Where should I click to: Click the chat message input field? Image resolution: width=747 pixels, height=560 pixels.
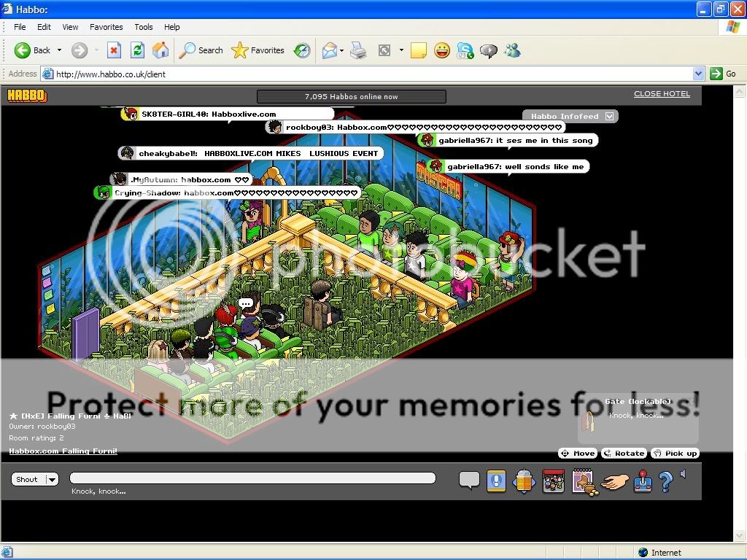(x=252, y=478)
